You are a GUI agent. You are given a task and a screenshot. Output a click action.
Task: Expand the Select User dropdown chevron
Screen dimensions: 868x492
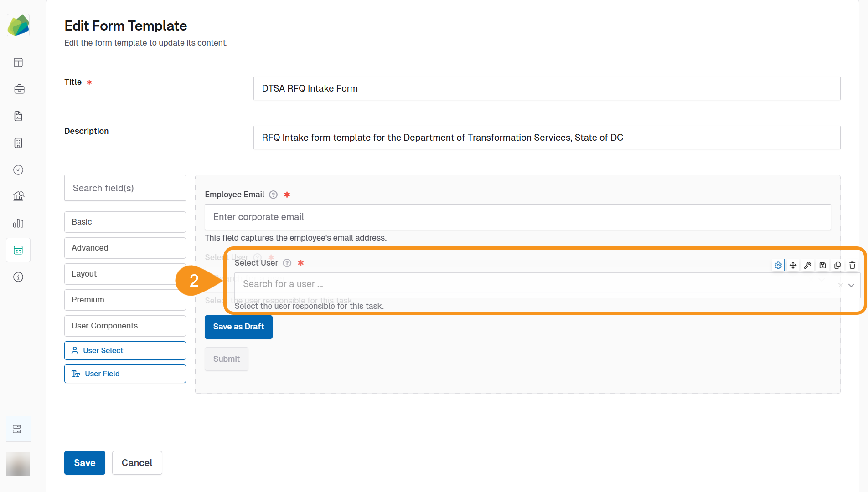coord(851,285)
